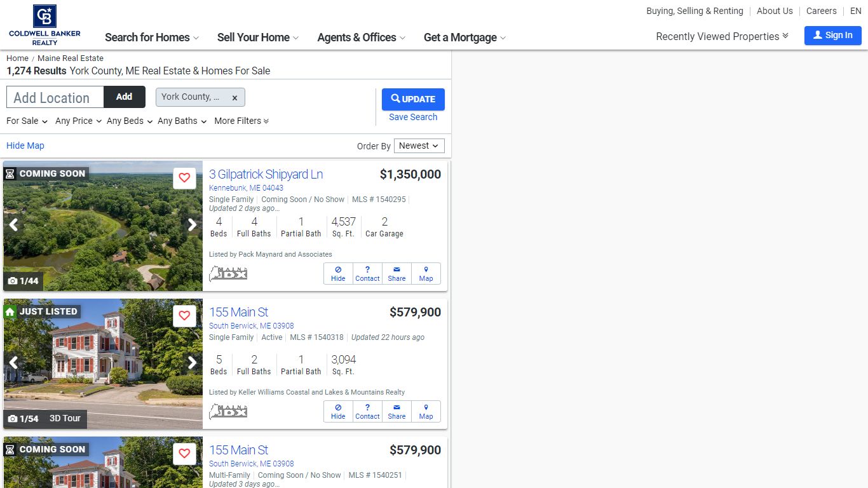Hide the $579,900 Single Family 155 Main St listing
868x488 pixels.
[x=338, y=412]
